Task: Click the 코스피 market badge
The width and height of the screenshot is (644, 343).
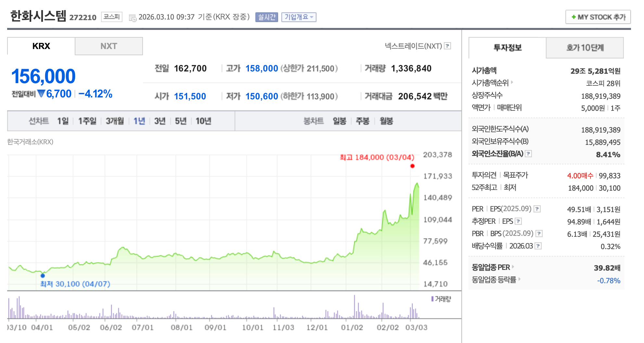Action: click(x=112, y=17)
